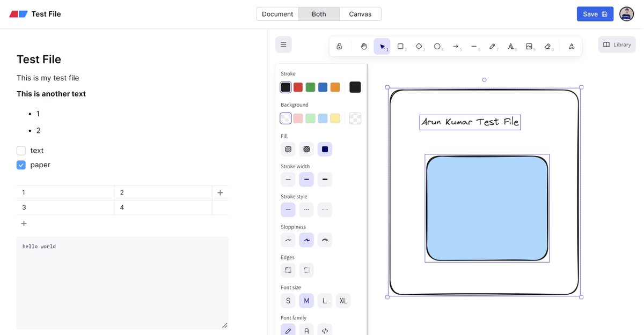Uncheck the 'paper' checkbox

21,165
